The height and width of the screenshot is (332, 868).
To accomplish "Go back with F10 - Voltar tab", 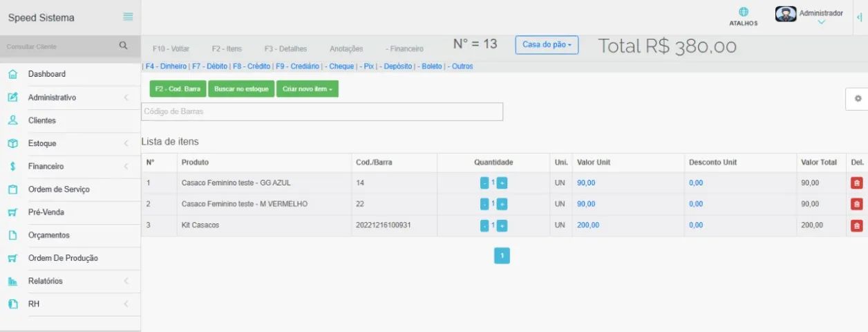I will pos(171,49).
